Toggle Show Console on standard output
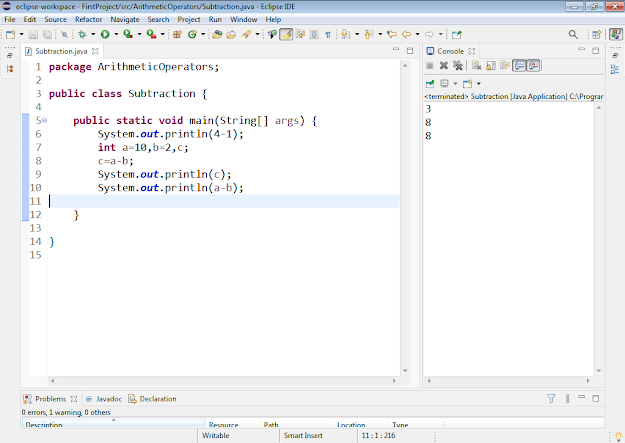This screenshot has height=443, width=625. click(x=519, y=65)
